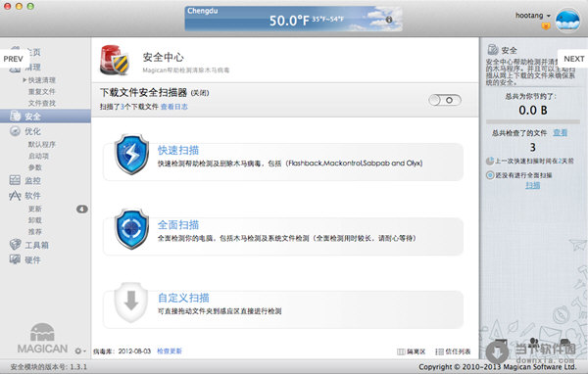Screen dimensions: 588x374
Task: Click the hootang user avatar
Action: [567, 21]
